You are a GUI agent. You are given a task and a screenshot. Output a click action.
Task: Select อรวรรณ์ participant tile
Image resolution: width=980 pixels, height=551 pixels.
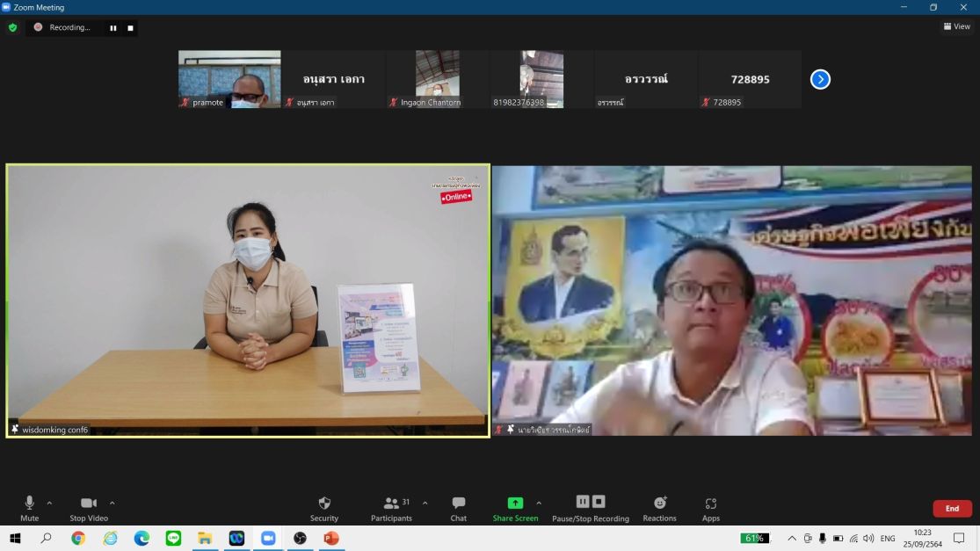pos(646,79)
